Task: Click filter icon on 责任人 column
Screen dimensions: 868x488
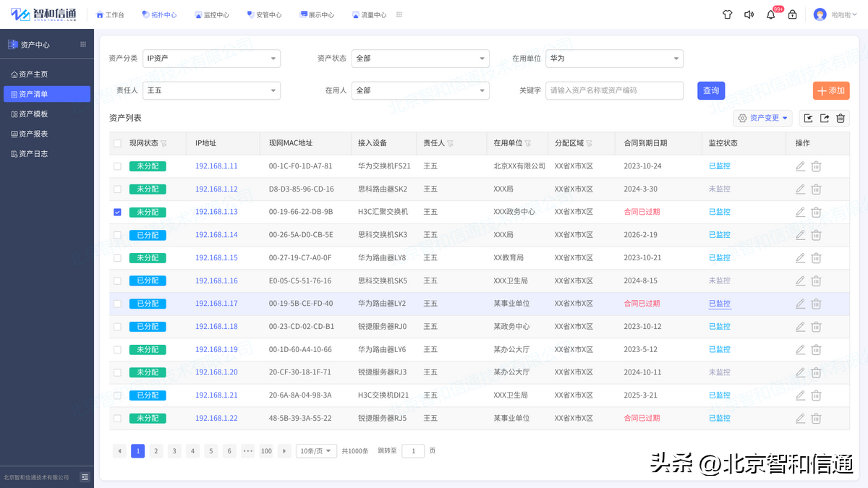Action: [451, 143]
